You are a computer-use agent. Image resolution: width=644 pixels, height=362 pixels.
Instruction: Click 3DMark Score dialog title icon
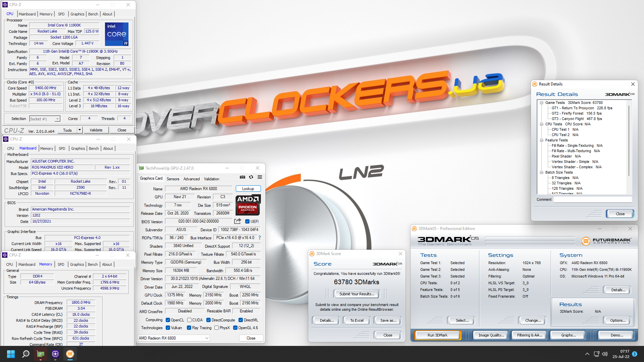(x=312, y=254)
